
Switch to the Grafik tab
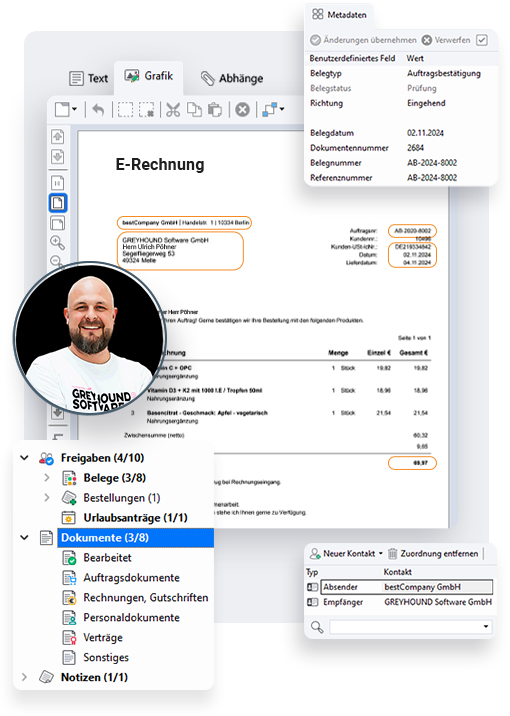click(x=149, y=76)
